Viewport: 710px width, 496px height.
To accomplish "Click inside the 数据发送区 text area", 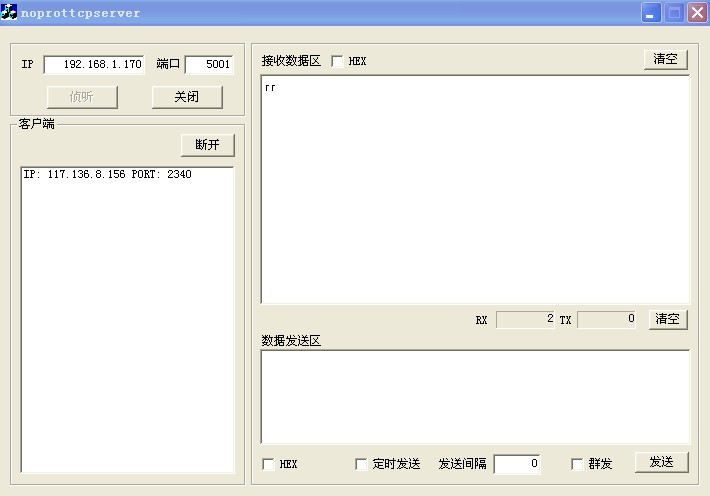I will pos(475,396).
